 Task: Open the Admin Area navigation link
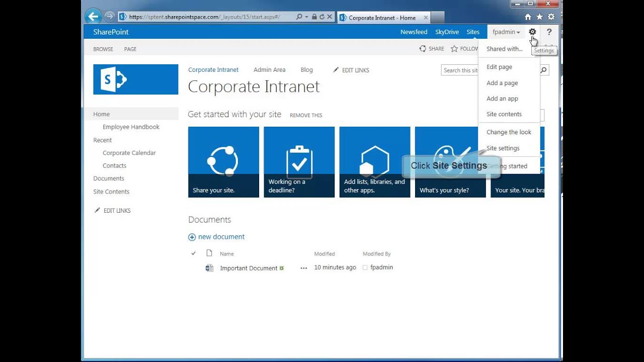(x=269, y=70)
